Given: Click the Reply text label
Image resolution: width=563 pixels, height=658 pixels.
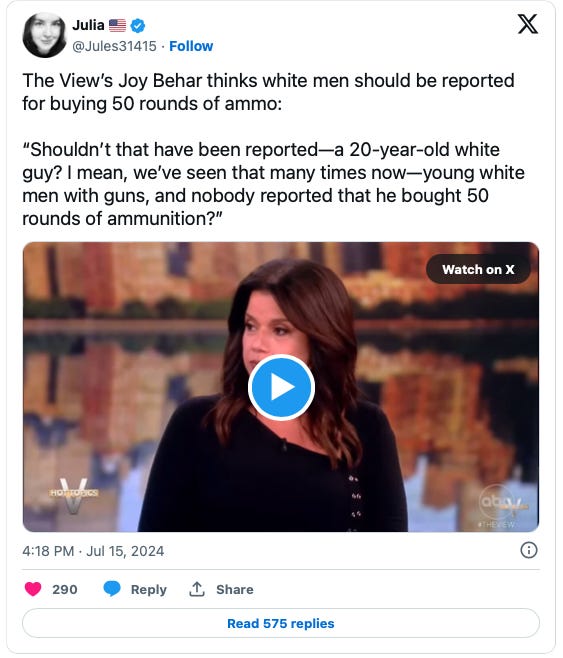Looking at the screenshot, I should pyautogui.click(x=149, y=589).
